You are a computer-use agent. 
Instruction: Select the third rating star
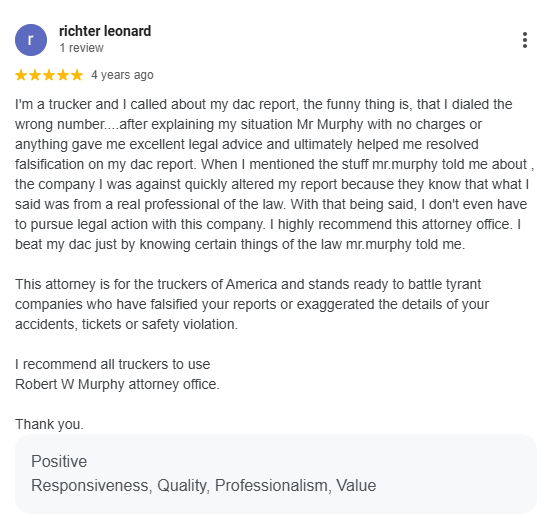[x=49, y=75]
